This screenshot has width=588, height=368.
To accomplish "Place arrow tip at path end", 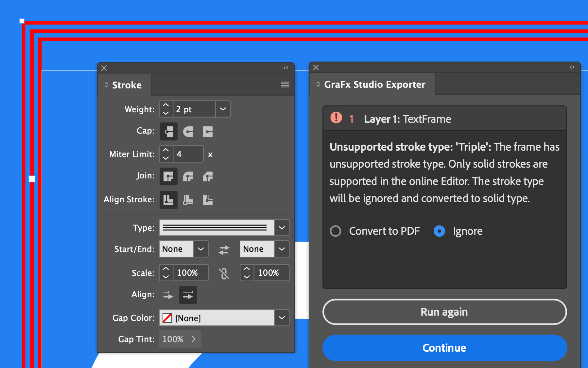I will point(188,295).
